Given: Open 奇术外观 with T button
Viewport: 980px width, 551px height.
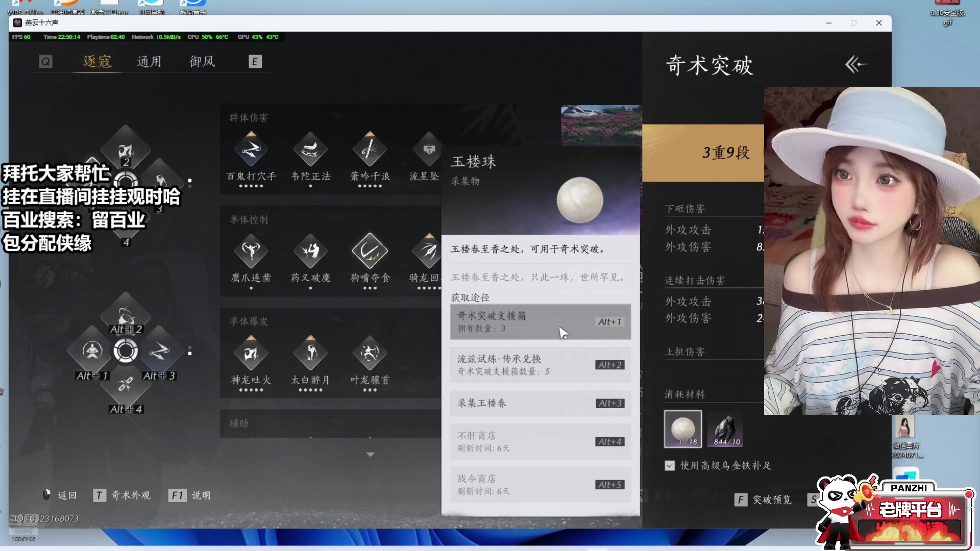Looking at the screenshot, I should pyautogui.click(x=121, y=495).
